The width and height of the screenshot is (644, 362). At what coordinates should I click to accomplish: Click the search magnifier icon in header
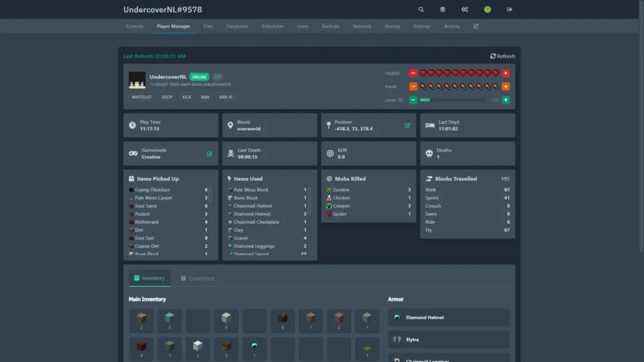421,10
